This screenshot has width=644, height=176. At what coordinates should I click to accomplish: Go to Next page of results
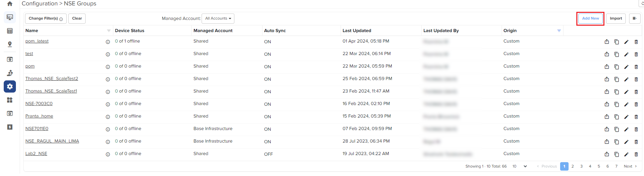click(x=630, y=166)
